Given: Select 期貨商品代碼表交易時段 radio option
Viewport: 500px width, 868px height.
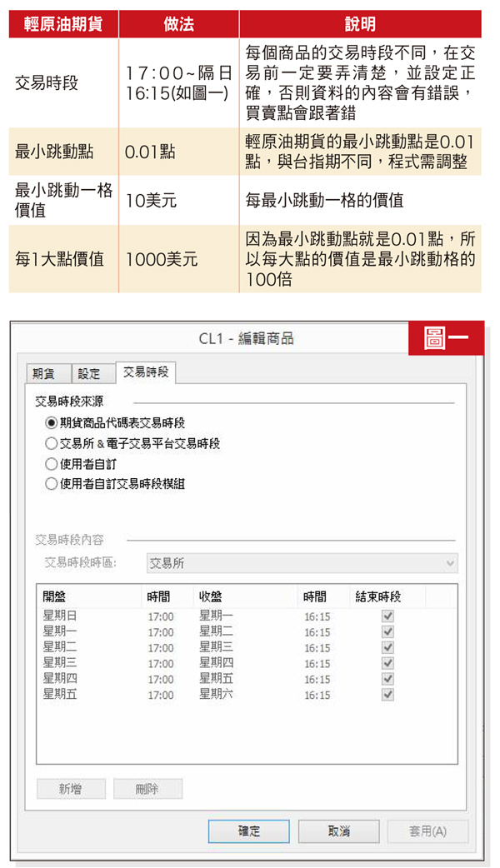Looking at the screenshot, I should [52, 423].
